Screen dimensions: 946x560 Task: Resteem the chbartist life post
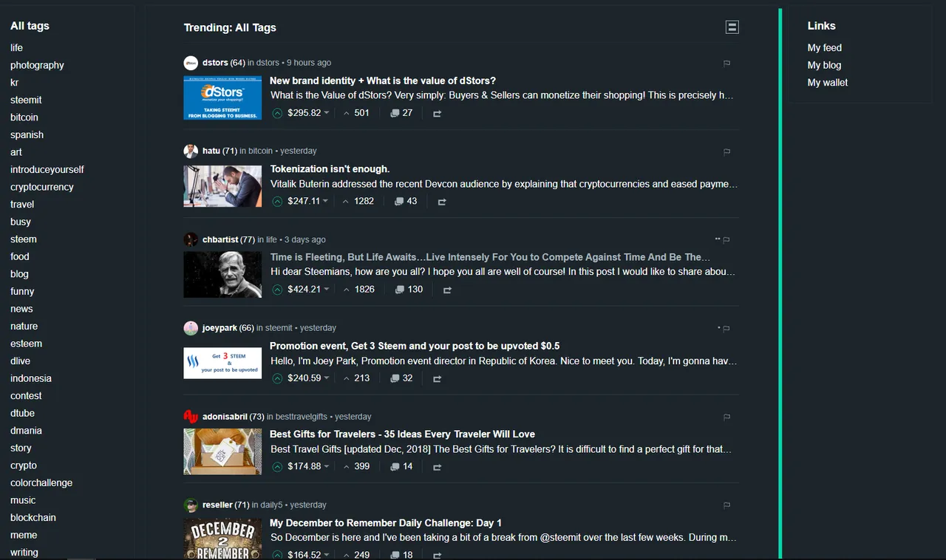click(x=447, y=290)
